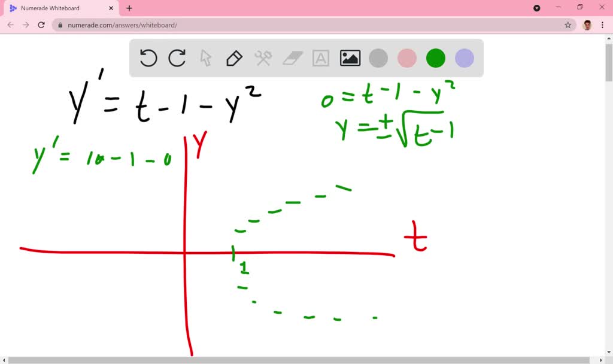This screenshot has height=364, width=613.
Task: Toggle the green pen color
Action: [x=435, y=58]
